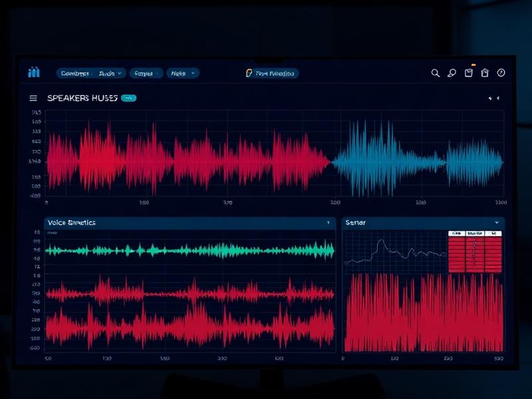Open search with the magnifier icon
The height and width of the screenshot is (399, 532).
click(436, 73)
